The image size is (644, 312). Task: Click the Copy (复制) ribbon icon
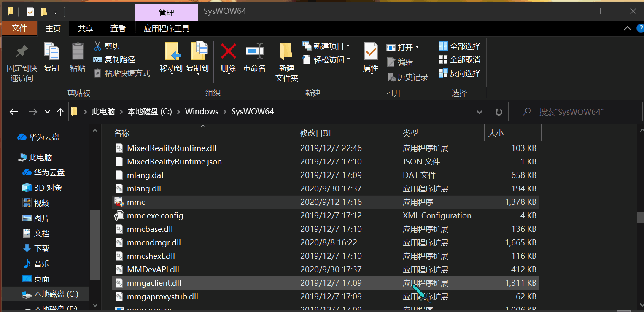51,51
